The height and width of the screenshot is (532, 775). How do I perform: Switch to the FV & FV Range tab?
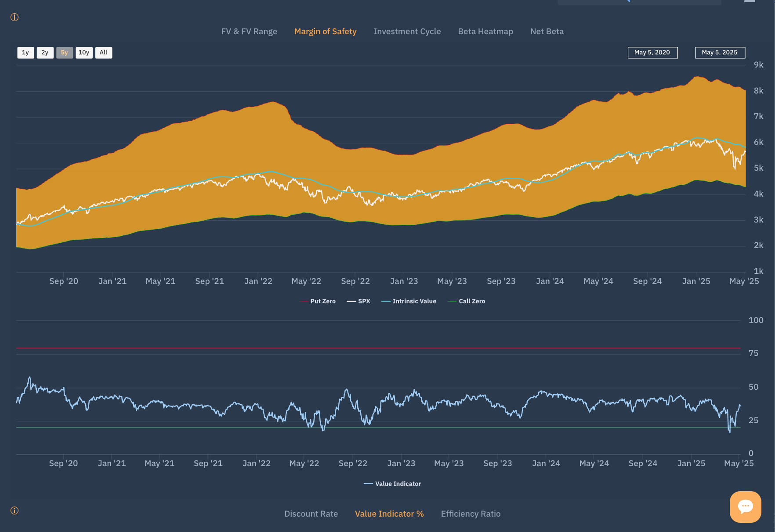pos(249,32)
